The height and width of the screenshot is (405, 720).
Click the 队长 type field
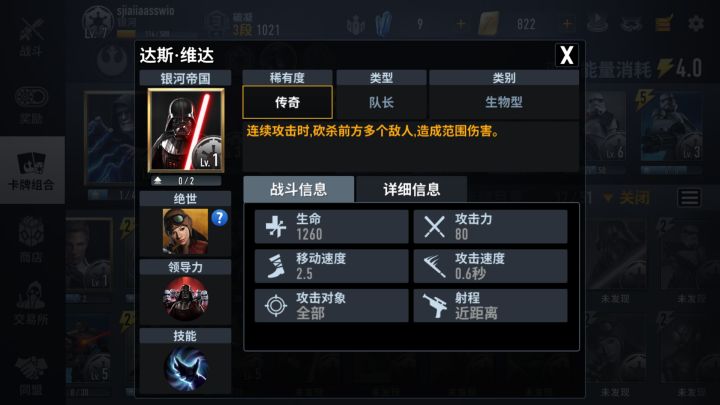click(x=381, y=102)
